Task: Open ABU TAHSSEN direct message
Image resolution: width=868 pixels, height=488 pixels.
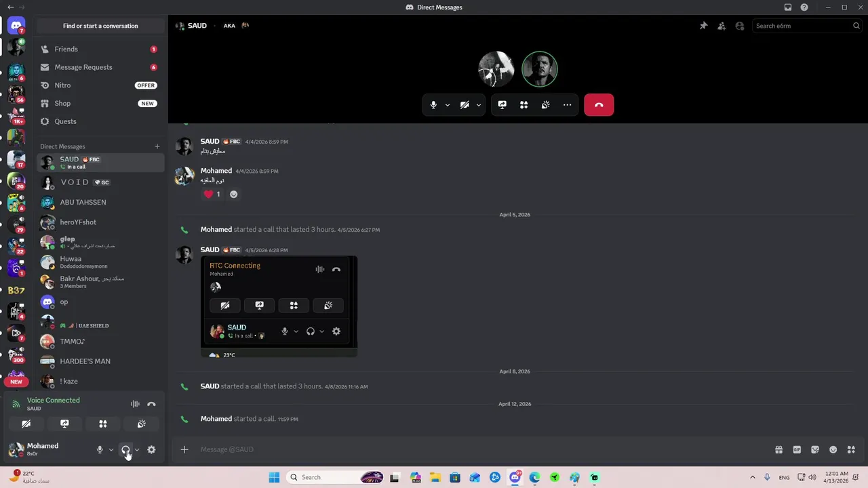Action: (100, 202)
